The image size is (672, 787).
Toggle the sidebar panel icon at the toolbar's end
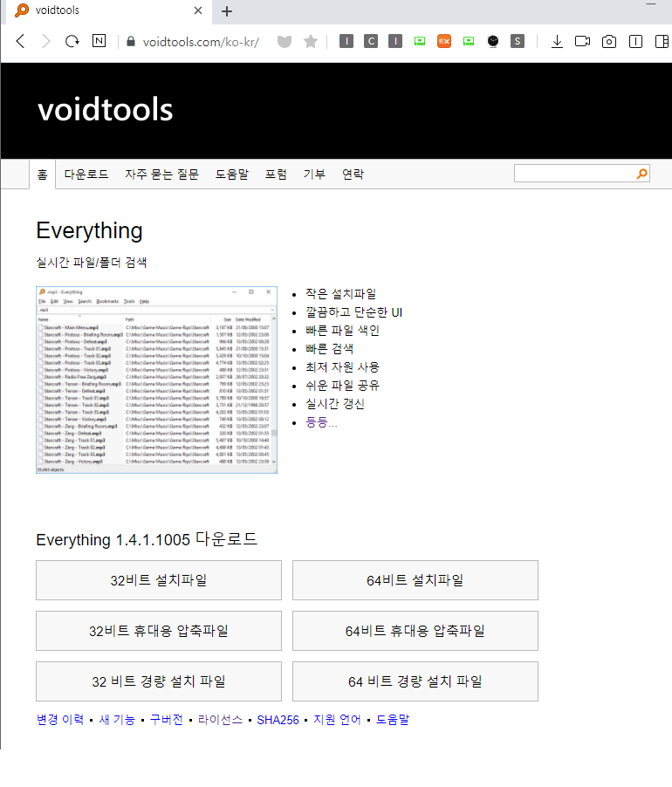click(662, 42)
